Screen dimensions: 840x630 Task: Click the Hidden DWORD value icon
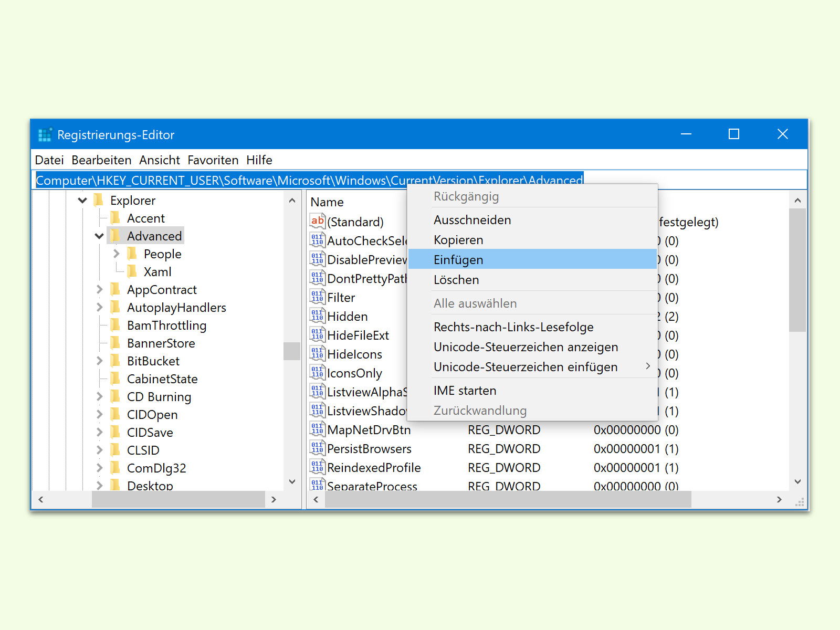click(318, 316)
